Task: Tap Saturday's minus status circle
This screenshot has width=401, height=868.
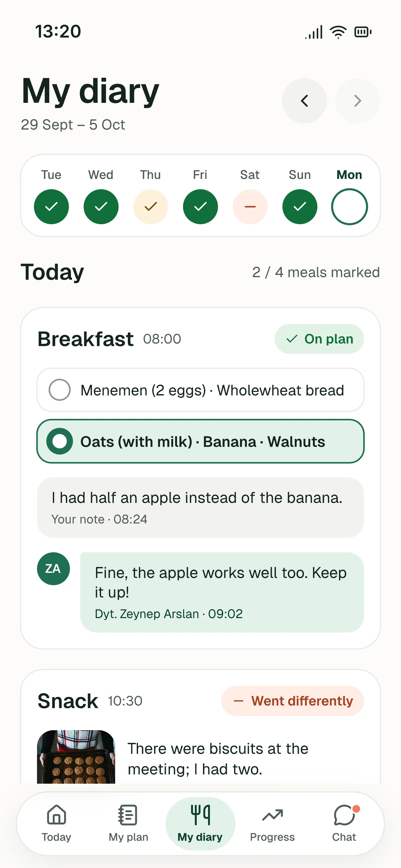Action: click(250, 207)
